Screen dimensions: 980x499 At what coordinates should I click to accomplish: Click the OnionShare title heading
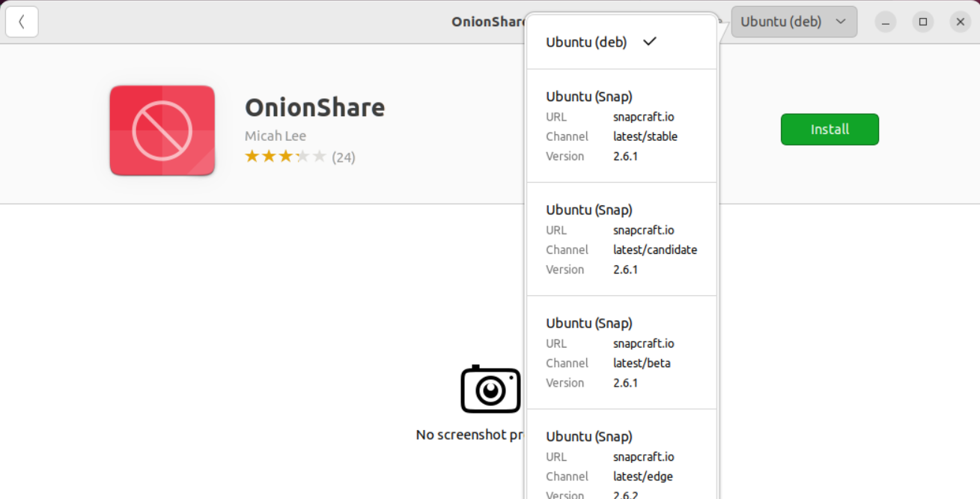pos(314,108)
